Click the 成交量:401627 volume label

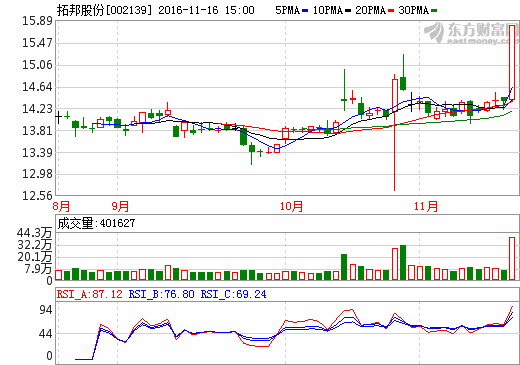pyautogui.click(x=96, y=223)
